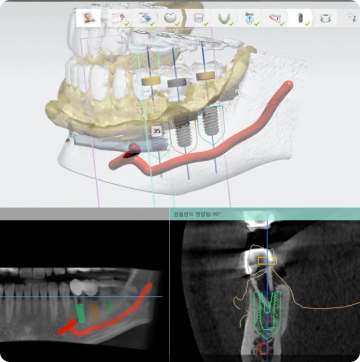Open the patient photo workflow step
Screen dimensions: 360x362
point(88,18)
